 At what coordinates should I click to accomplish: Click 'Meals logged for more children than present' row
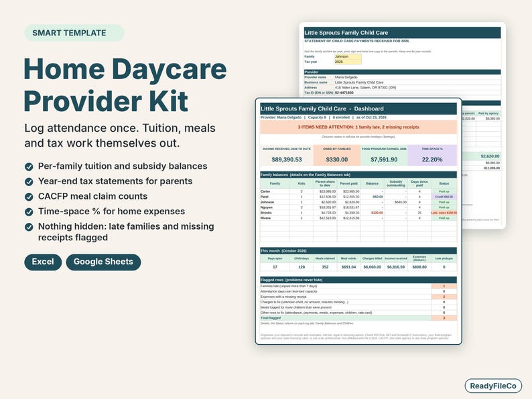tap(358, 307)
